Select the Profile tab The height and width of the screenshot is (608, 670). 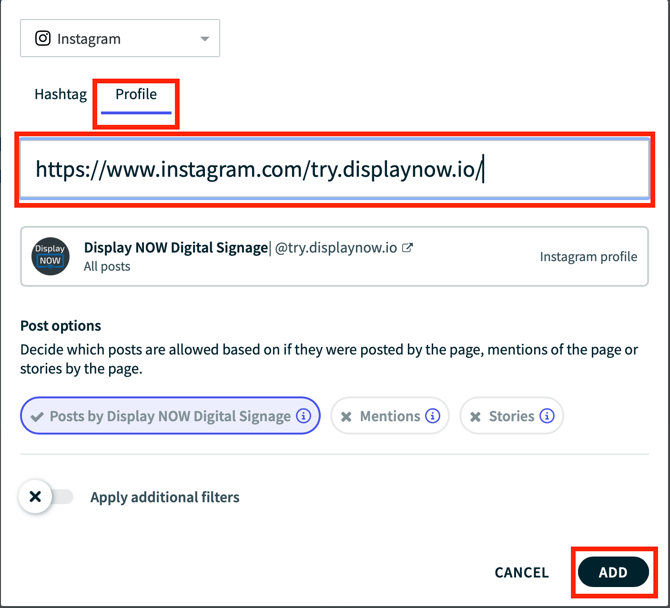(136, 95)
